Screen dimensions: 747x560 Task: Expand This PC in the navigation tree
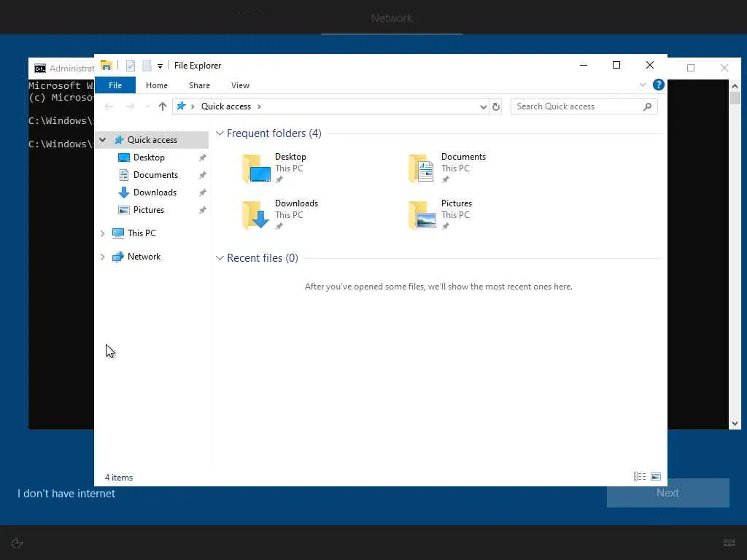pos(102,233)
